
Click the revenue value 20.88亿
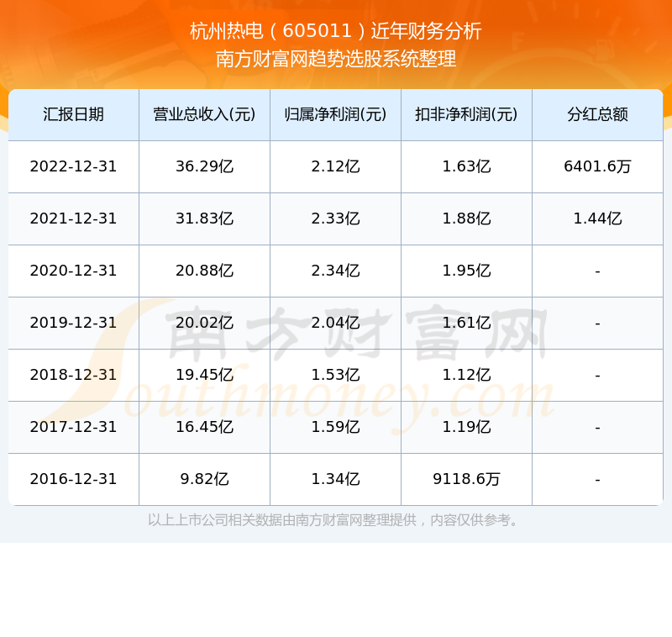[x=204, y=271]
